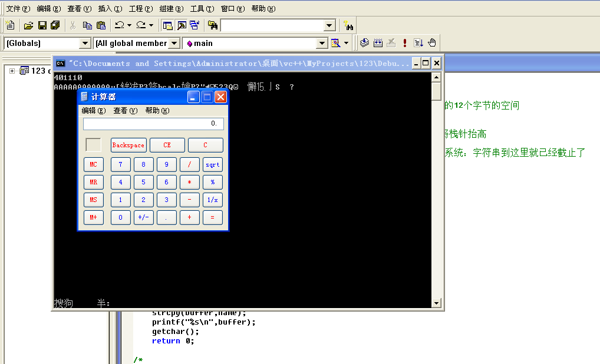Click the calculator MC memory clear button

pos(93,165)
